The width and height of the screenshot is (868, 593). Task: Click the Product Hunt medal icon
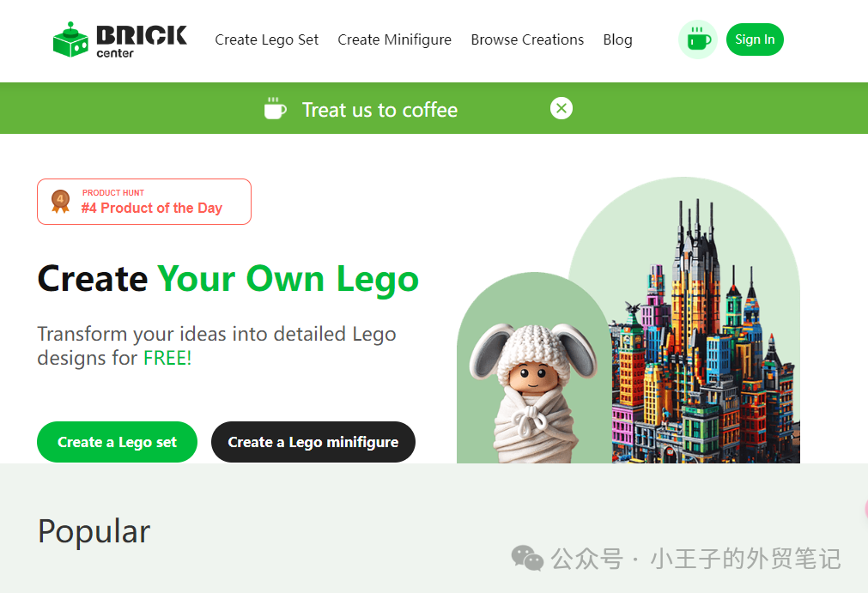click(60, 201)
